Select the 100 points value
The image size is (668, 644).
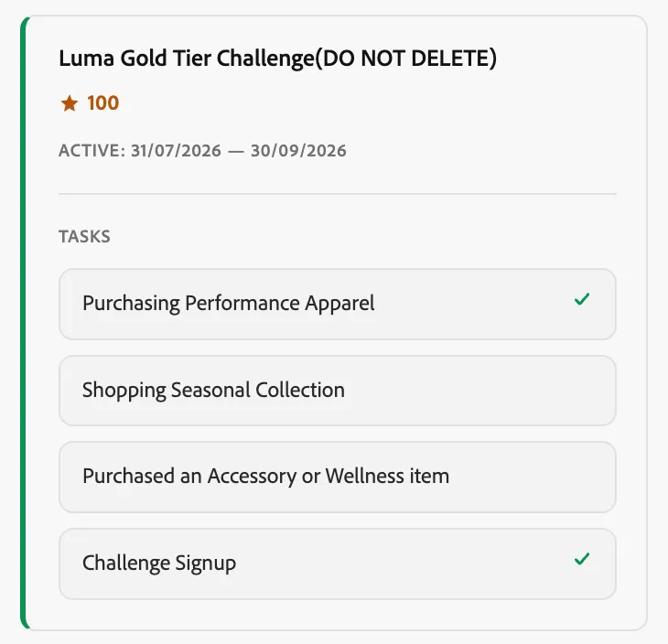tap(103, 103)
